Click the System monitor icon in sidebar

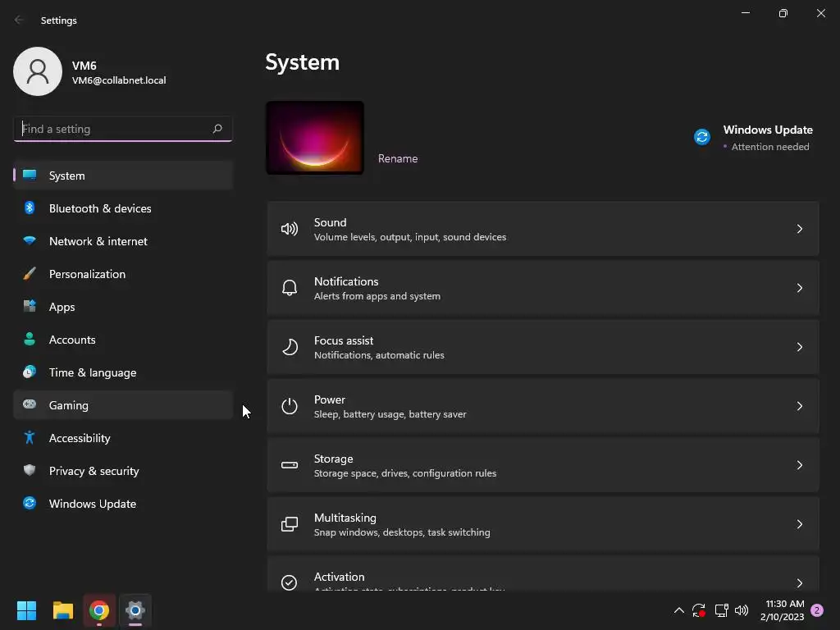[x=30, y=176]
